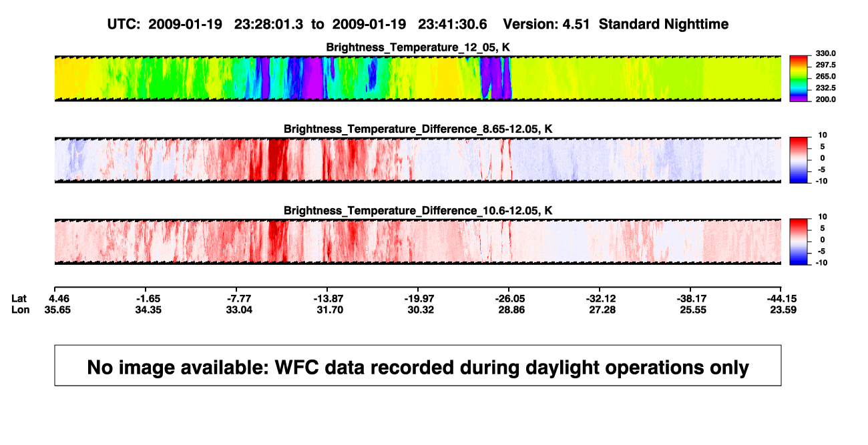The image size is (868, 445).
Task: Click the red-blue colorbar of the 10.6-12.05 plot
Action: 799,242
